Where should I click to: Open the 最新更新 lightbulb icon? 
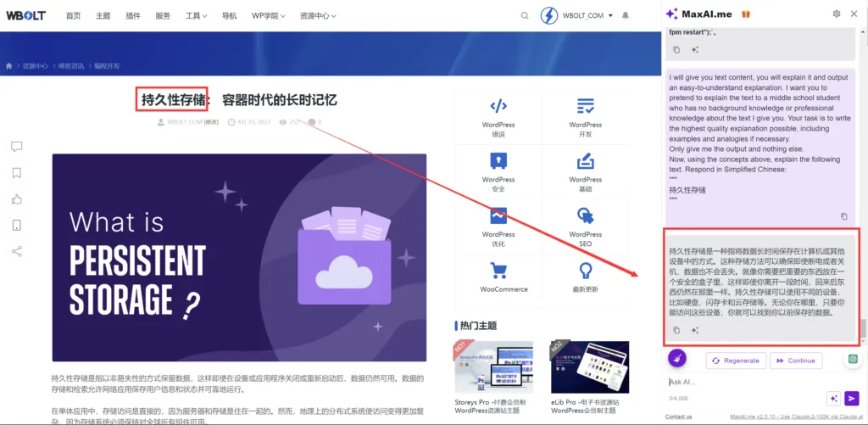tap(585, 271)
